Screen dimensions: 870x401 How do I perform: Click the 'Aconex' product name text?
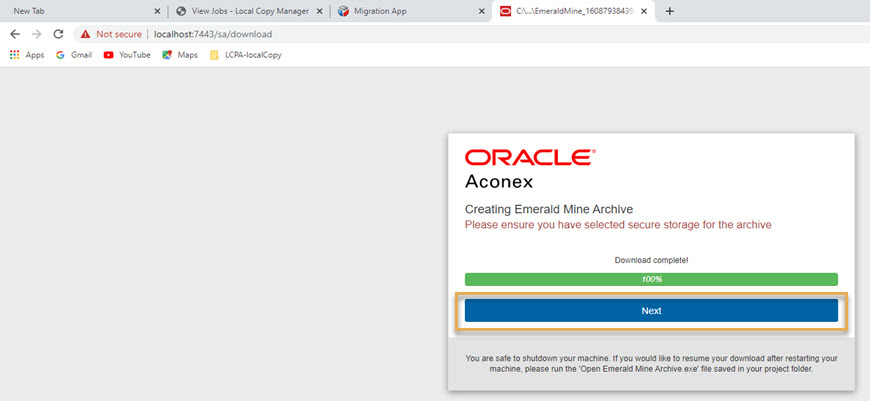coord(499,181)
